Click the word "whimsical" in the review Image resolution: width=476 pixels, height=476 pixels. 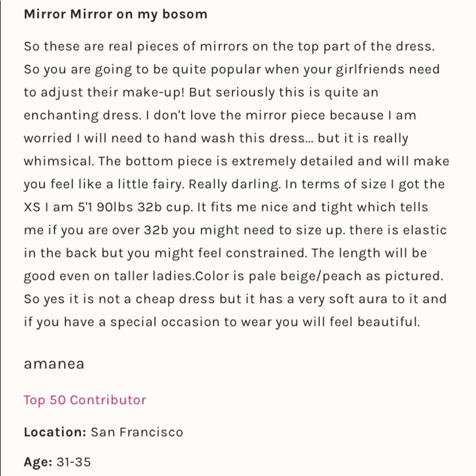58,161
